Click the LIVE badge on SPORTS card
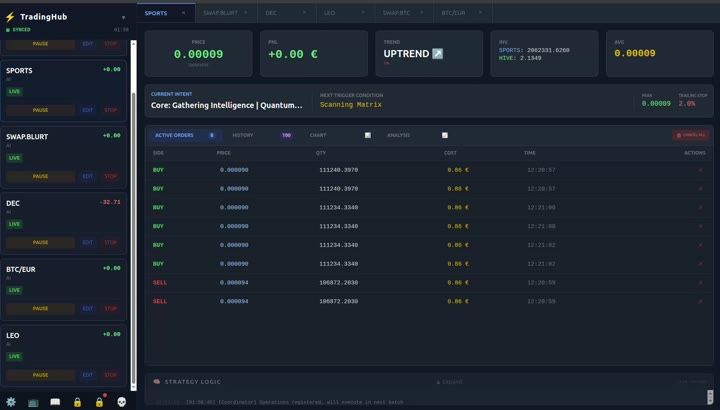Viewport: 720px width, 410px height. click(14, 91)
